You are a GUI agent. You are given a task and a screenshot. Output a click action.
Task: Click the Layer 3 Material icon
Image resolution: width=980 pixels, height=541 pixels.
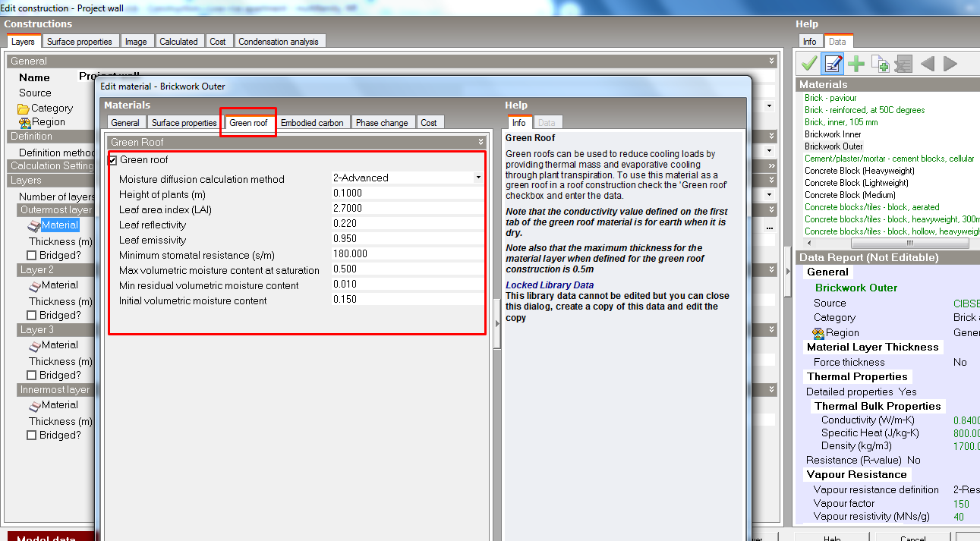pyautogui.click(x=34, y=345)
